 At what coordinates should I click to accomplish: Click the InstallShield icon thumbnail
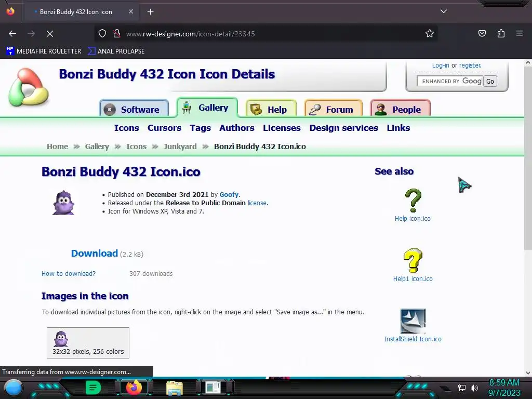[x=413, y=321]
